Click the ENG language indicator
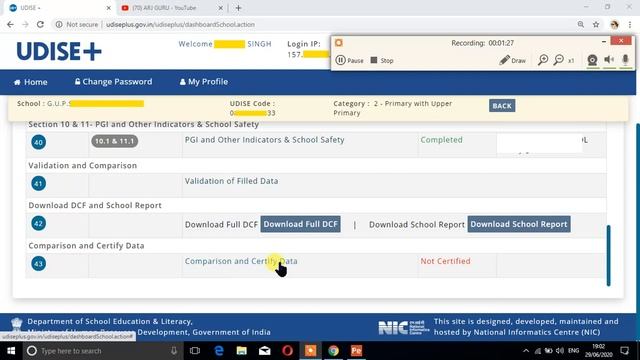 (x=573, y=351)
